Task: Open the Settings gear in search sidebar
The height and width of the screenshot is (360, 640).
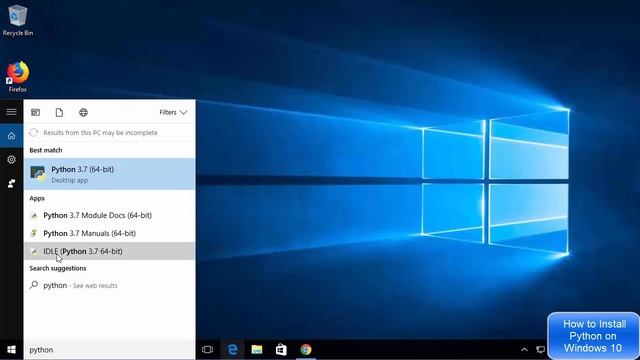Action: (11, 160)
